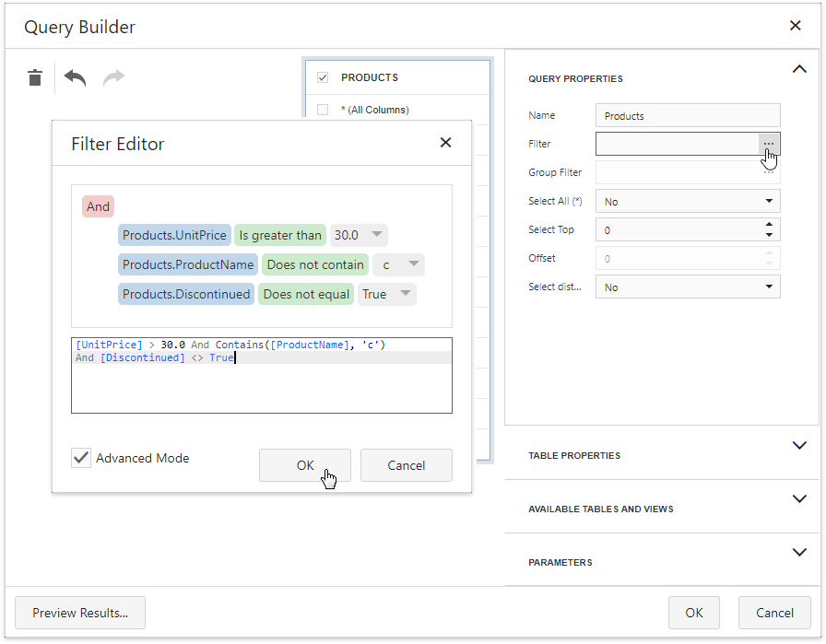The height and width of the screenshot is (644, 826).
Task: Expand the Available Tables and Views section
Action: (798, 499)
